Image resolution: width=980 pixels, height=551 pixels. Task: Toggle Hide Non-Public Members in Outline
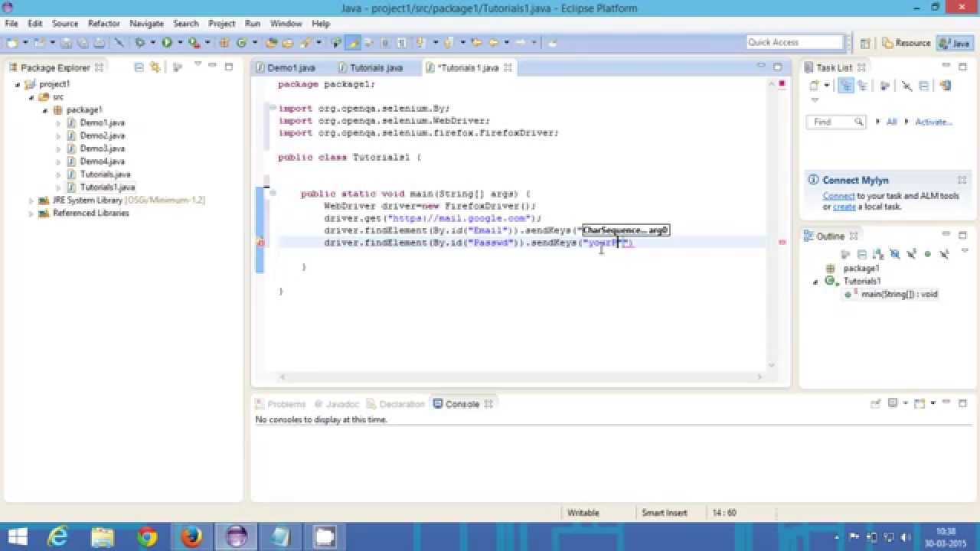pyautogui.click(x=927, y=254)
